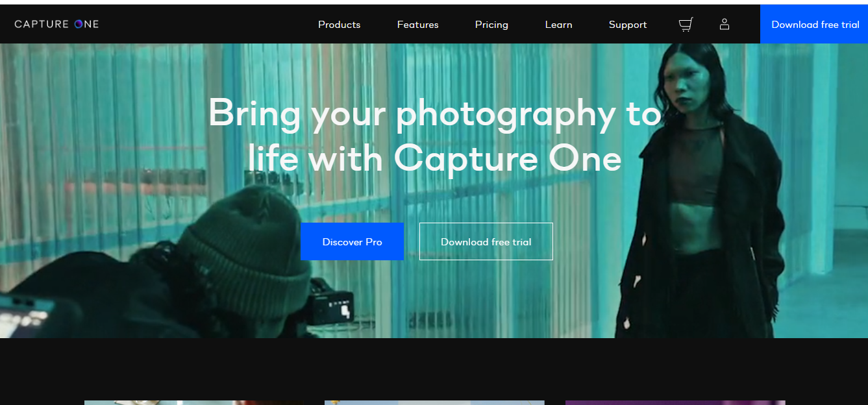This screenshot has height=405, width=868.
Task: Click the hero headline 'Bring your photography to life'
Action: (x=434, y=136)
